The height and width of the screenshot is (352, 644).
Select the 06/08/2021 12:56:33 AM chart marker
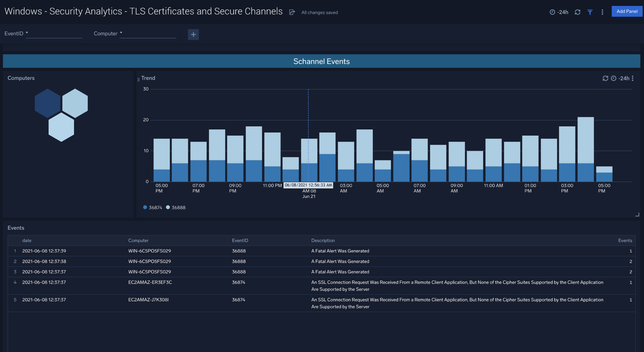pos(308,185)
